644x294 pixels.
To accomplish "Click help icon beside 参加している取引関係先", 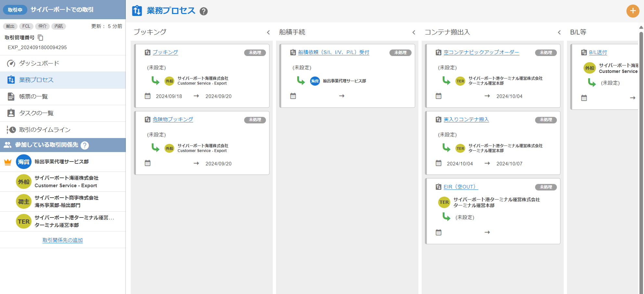I will click(x=85, y=145).
